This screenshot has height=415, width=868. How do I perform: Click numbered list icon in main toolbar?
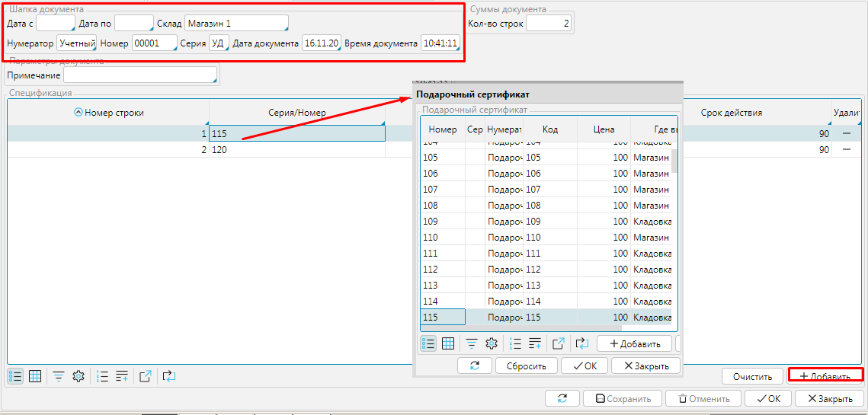click(102, 375)
